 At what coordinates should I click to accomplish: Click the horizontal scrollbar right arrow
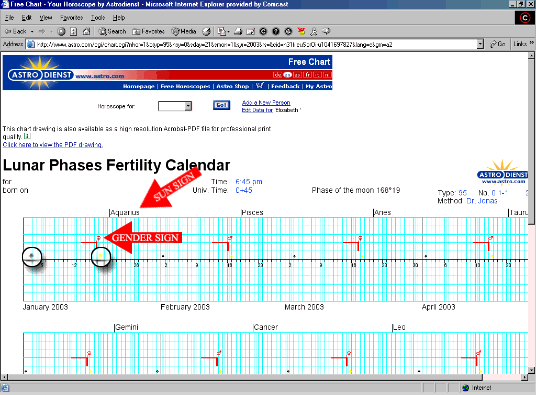tap(525, 377)
